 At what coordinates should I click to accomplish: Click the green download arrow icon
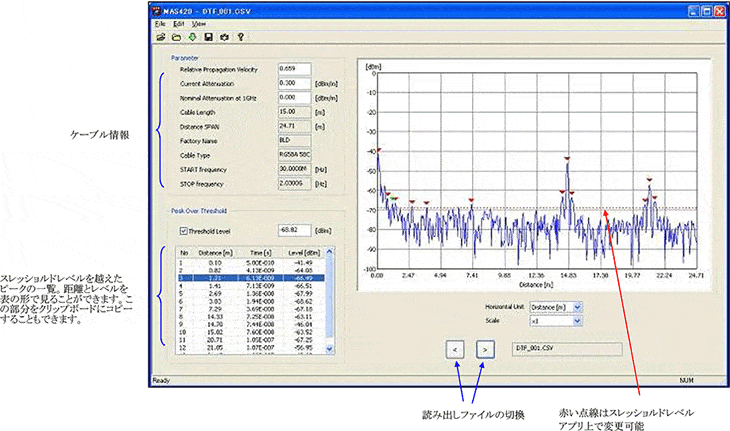pyautogui.click(x=192, y=37)
